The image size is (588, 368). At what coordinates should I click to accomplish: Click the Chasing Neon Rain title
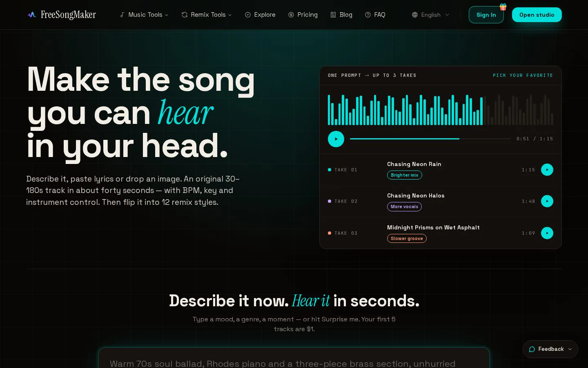[414, 164]
